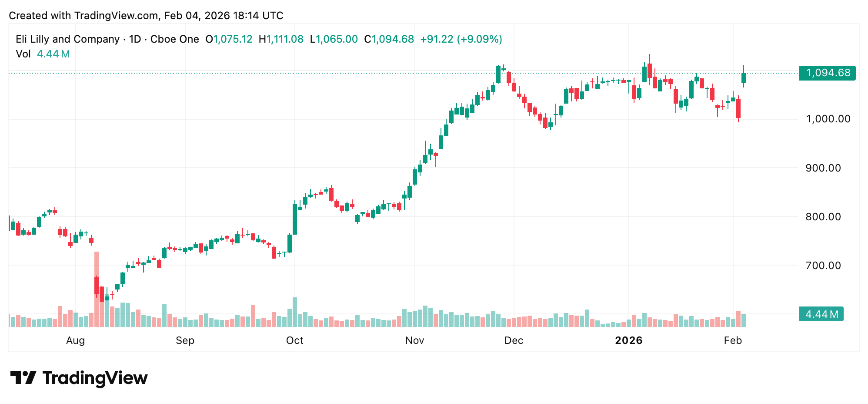Click the TradingView wordmark text
This screenshot has height=404, width=868.
95,378
